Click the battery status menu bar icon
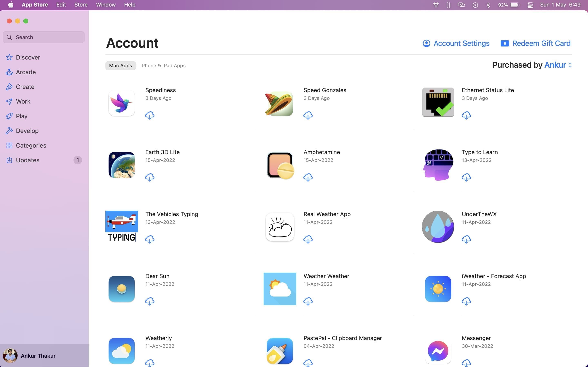The width and height of the screenshot is (588, 367). (x=515, y=5)
